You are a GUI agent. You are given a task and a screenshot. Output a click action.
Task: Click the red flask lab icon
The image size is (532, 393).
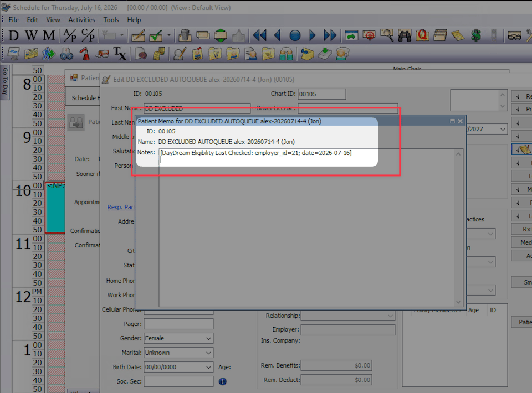[x=84, y=54]
